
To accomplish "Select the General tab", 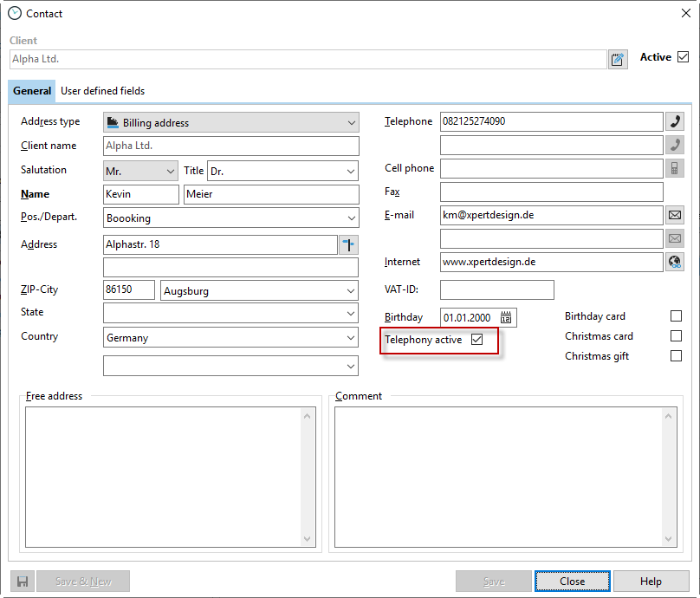I will pos(32,91).
